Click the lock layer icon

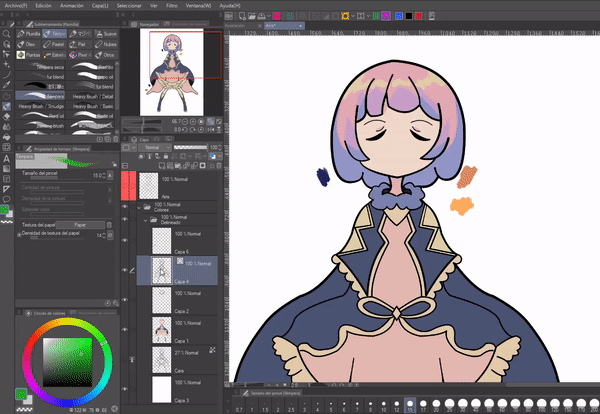pyautogui.click(x=166, y=156)
